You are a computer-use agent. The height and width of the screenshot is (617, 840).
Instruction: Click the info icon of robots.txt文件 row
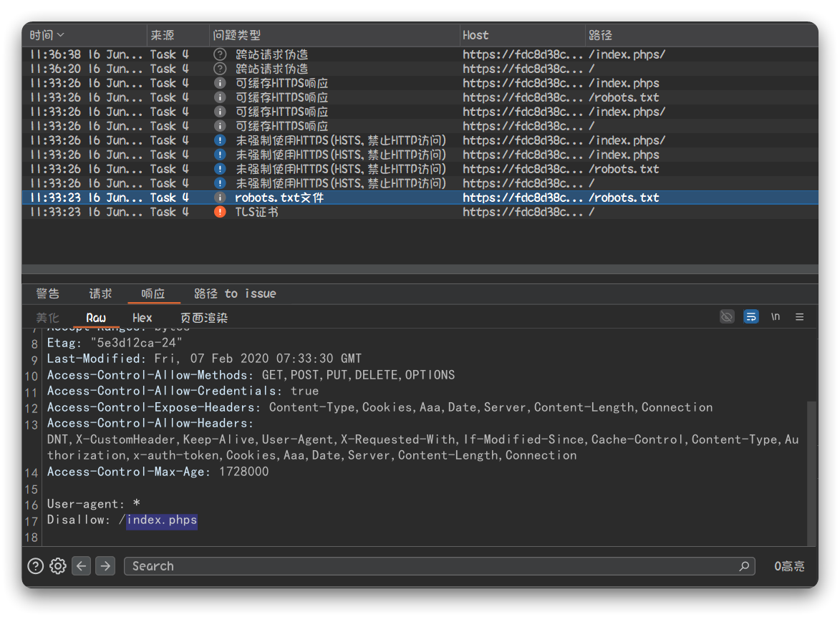pyautogui.click(x=220, y=198)
